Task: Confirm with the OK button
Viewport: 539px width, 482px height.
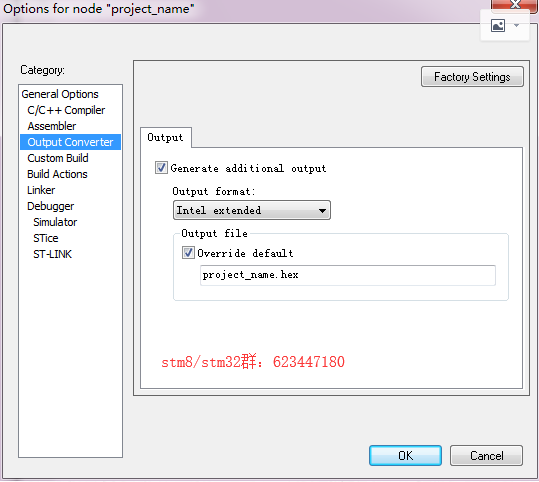Action: click(x=405, y=456)
